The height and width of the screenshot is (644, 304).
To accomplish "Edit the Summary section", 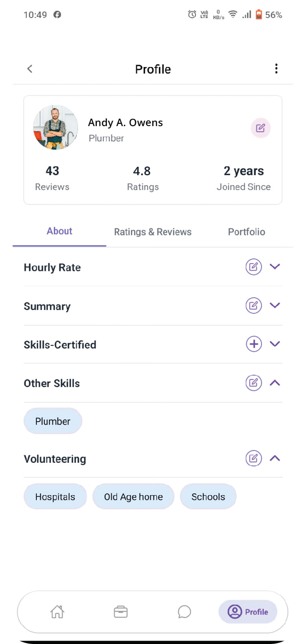I will pos(254,305).
